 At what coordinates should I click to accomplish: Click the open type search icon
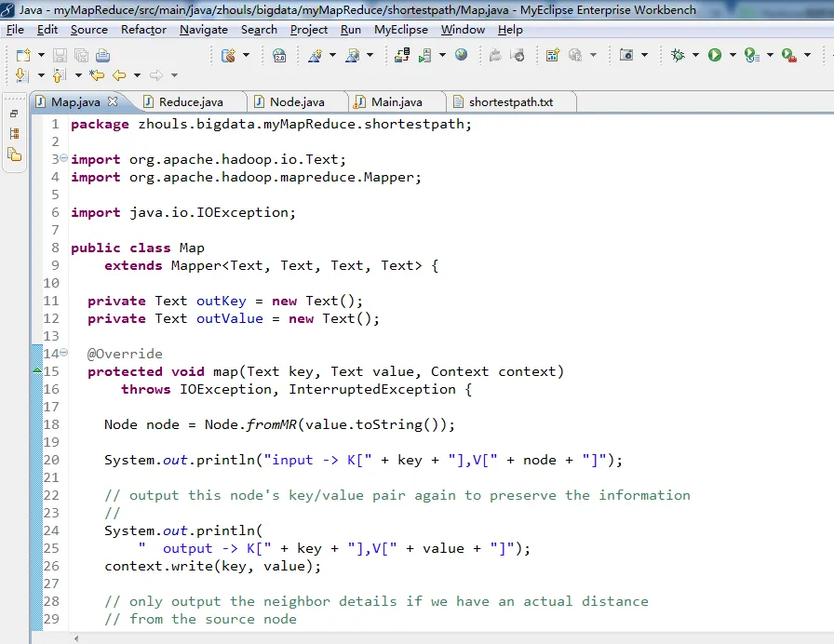click(x=353, y=55)
